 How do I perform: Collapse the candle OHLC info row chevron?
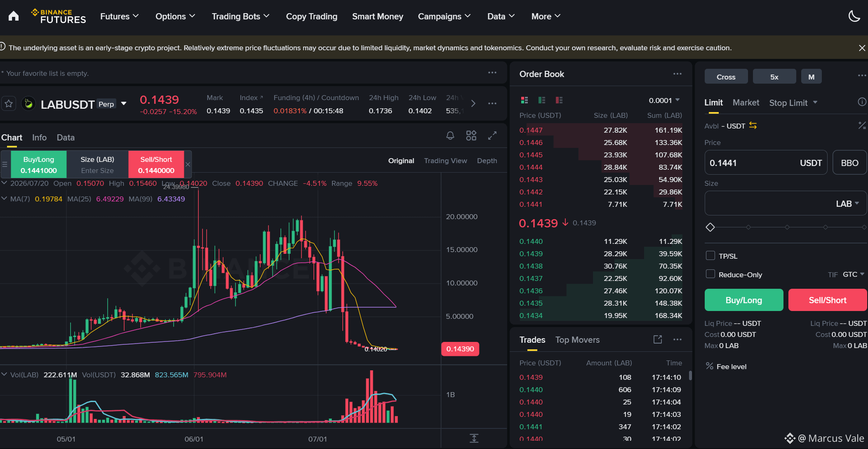pyautogui.click(x=4, y=183)
